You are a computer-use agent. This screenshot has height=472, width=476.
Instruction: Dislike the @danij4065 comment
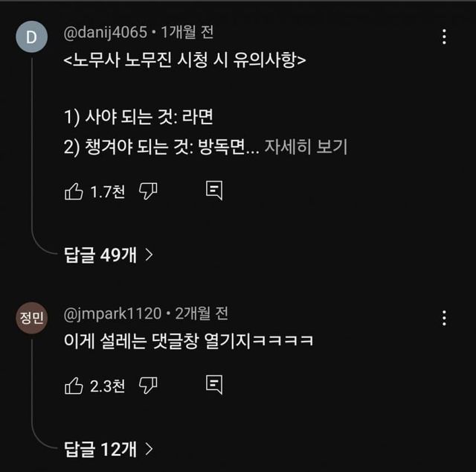click(149, 191)
